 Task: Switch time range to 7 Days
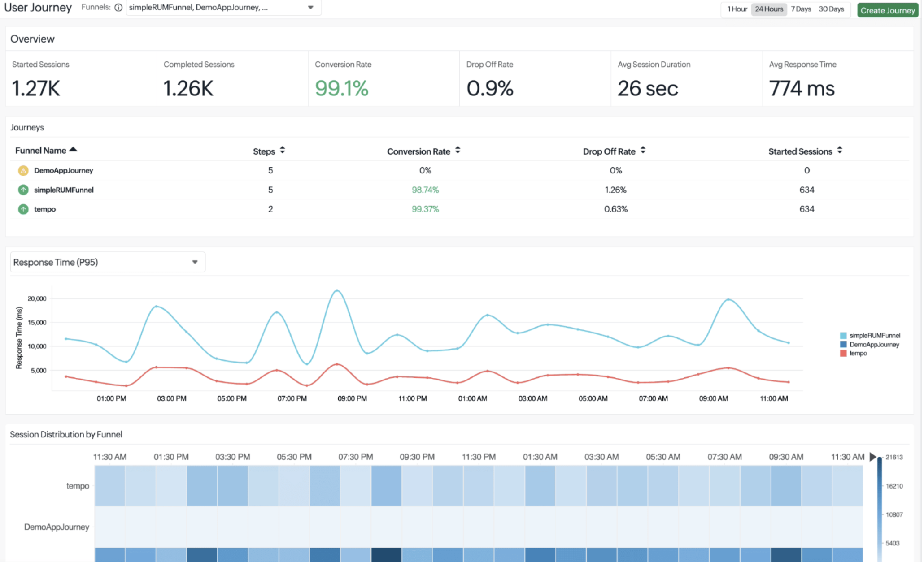tap(801, 9)
